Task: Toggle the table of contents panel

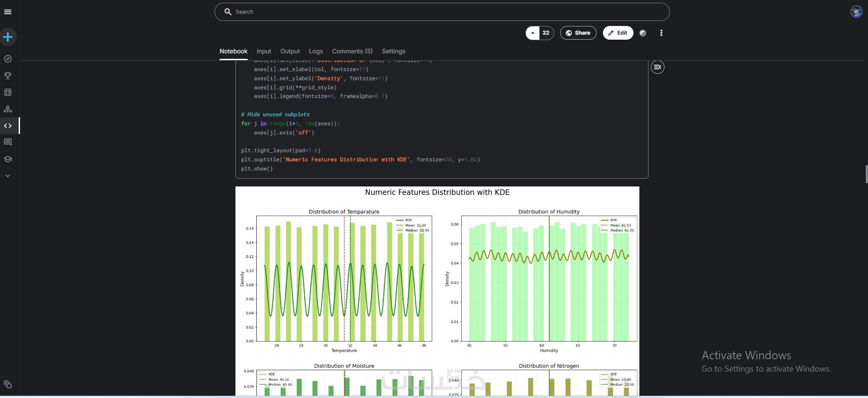Action: point(657,67)
